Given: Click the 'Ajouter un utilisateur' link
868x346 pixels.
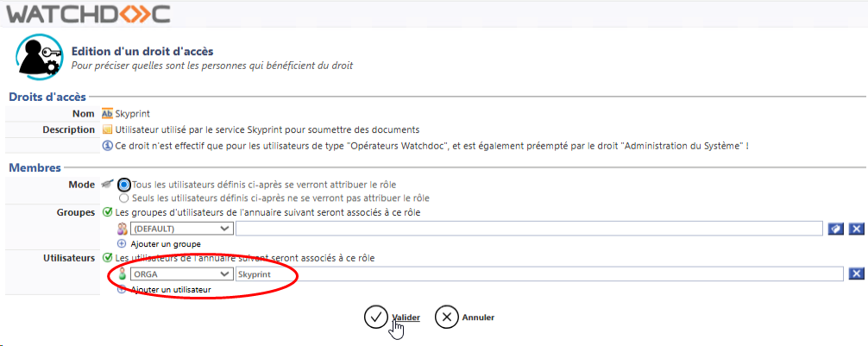Looking at the screenshot, I should coord(170,289).
